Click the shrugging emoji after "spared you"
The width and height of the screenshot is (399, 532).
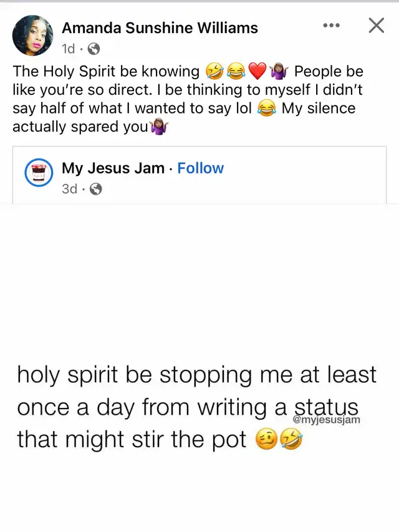[x=160, y=127]
